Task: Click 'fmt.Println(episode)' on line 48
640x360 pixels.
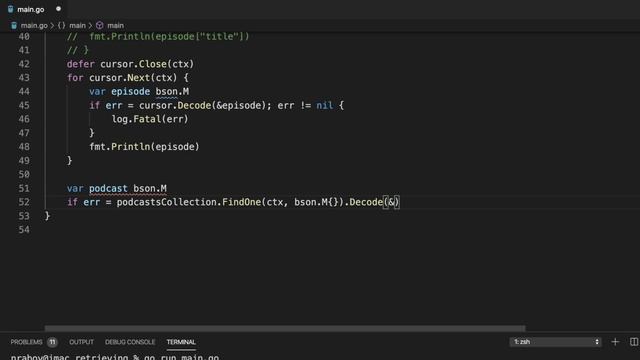Action: coord(144,147)
